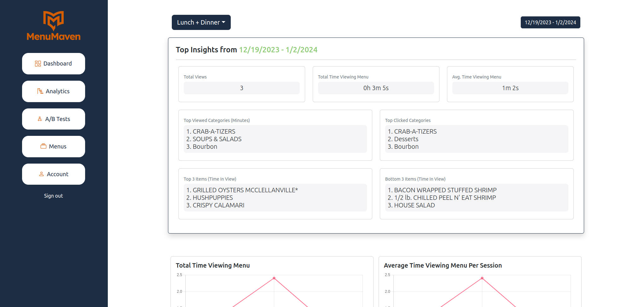Click the Analytics chart icon

[x=40, y=91]
